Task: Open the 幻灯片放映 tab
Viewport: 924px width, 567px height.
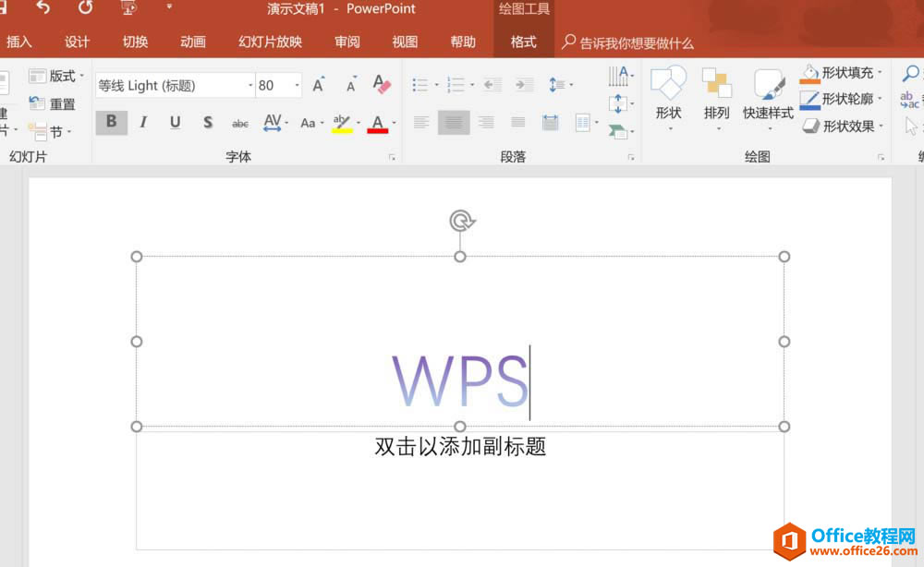Action: (270, 42)
